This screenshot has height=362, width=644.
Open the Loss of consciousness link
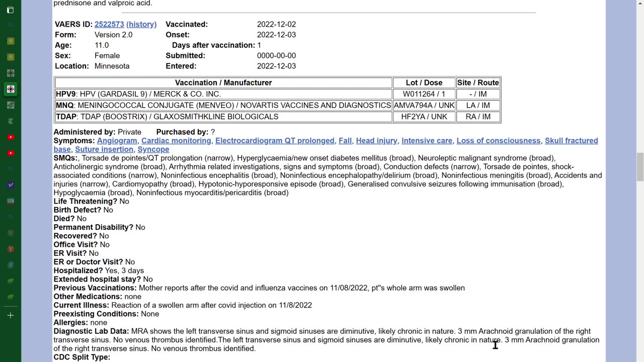[x=499, y=141]
